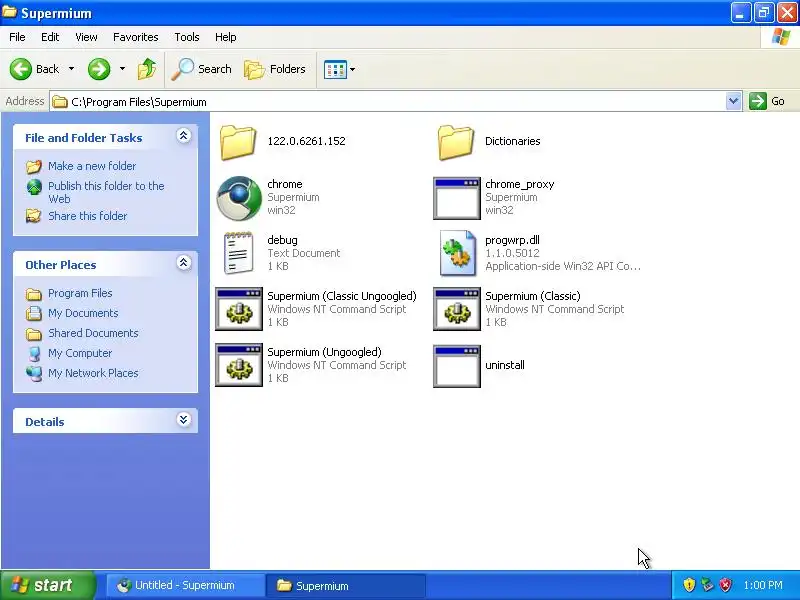800x600 pixels.
Task: Select the chrome application icon
Action: [x=239, y=198]
